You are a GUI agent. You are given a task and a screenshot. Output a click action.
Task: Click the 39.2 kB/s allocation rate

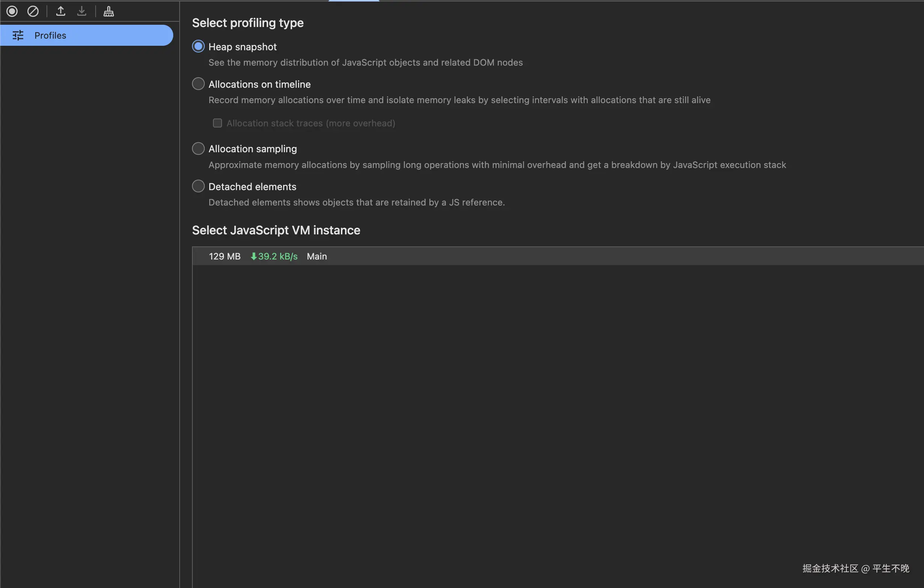pyautogui.click(x=277, y=256)
